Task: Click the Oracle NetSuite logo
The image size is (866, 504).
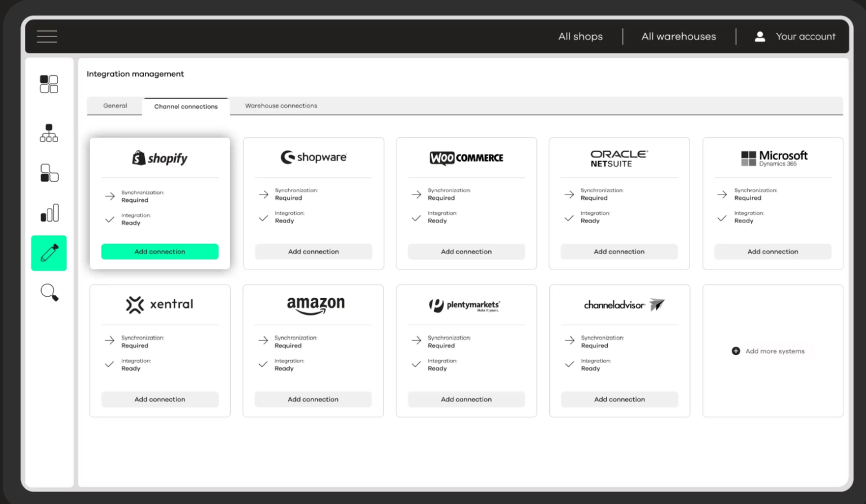Action: click(x=619, y=158)
